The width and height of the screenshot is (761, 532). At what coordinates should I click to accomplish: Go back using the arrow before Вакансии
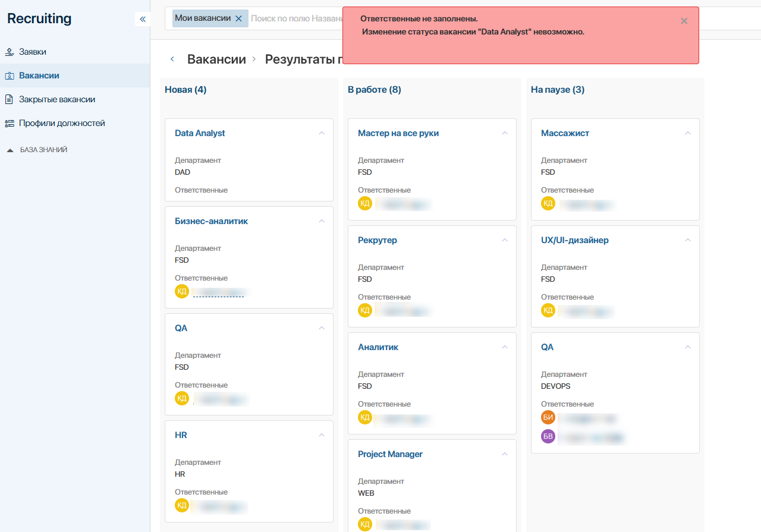click(x=172, y=59)
